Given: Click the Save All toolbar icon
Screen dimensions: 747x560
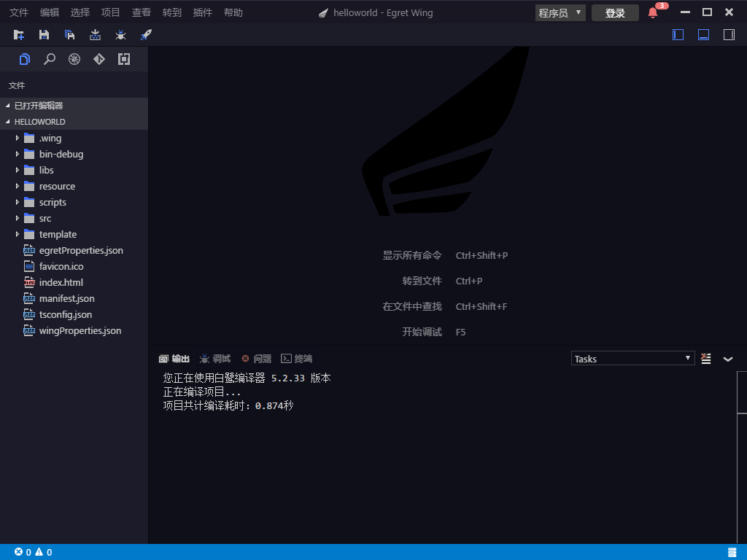Looking at the screenshot, I should pos(69,35).
